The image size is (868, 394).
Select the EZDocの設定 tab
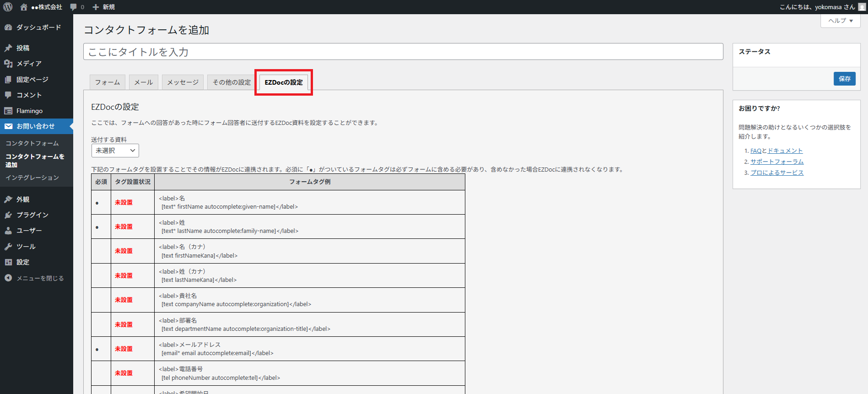[x=284, y=82]
